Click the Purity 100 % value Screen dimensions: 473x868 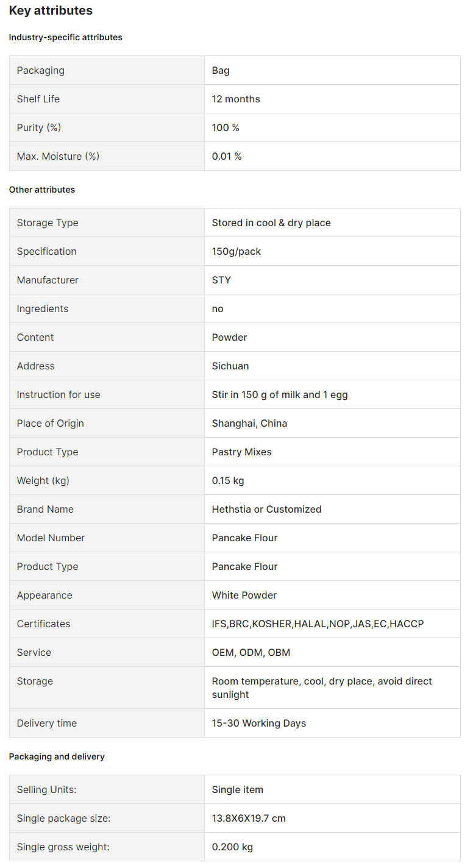226,127
